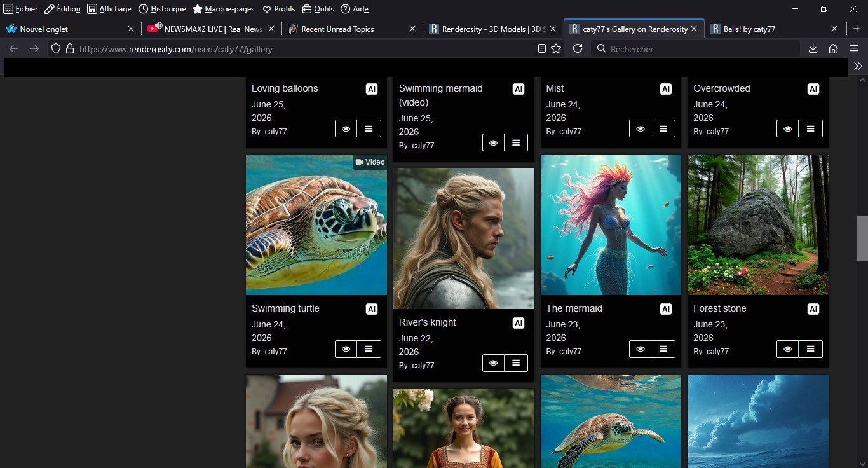
Task: Open the Forest stone title link
Action: click(720, 308)
